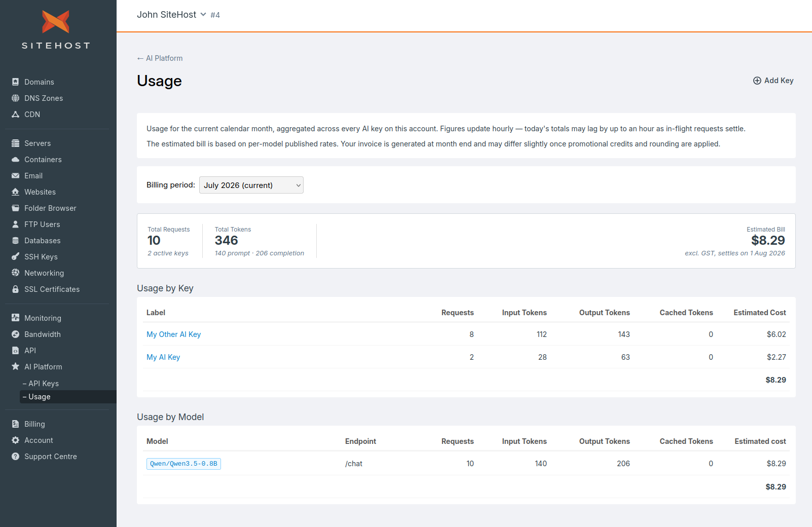Open Websites in the sidebar
The image size is (812, 527).
pos(40,192)
